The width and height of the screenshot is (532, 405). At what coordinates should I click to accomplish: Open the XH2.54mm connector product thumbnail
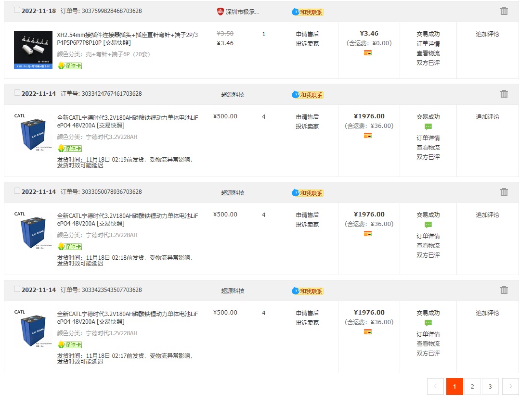[33, 50]
